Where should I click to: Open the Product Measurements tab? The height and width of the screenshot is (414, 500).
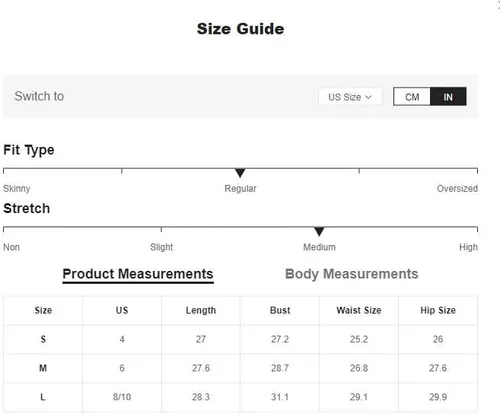[x=138, y=274]
